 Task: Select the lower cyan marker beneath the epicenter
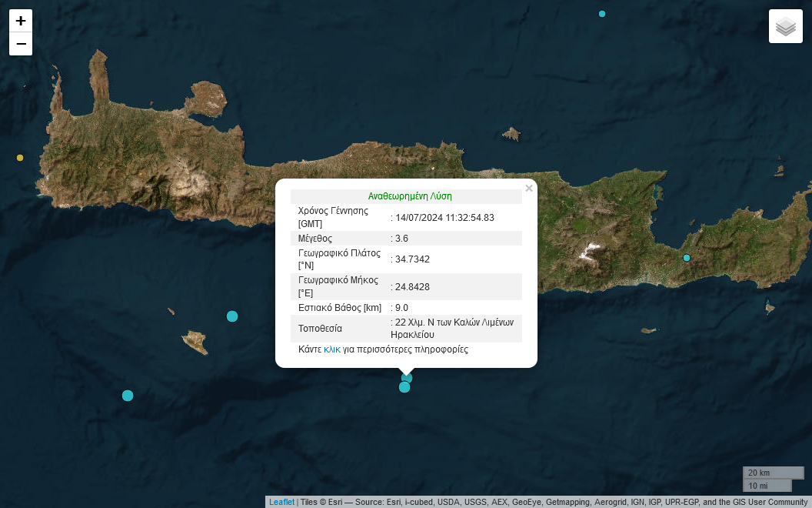(404, 387)
